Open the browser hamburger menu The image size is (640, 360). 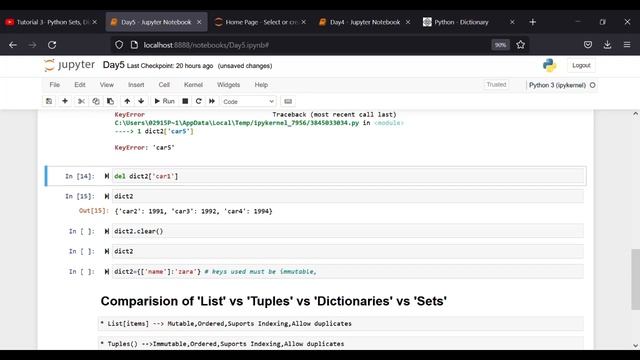(x=627, y=45)
